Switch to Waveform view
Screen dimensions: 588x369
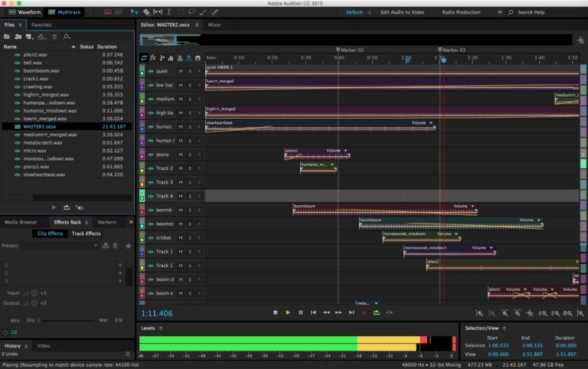(x=24, y=12)
